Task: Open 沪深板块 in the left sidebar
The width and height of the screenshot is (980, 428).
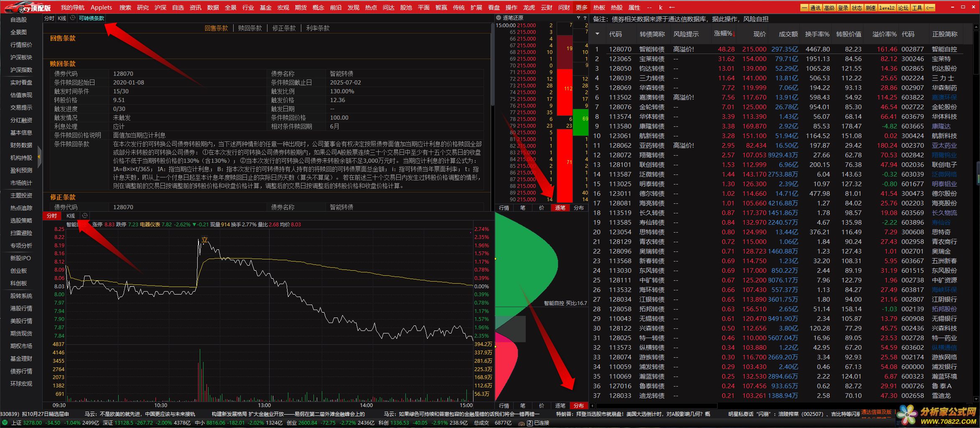Action: pos(21,57)
